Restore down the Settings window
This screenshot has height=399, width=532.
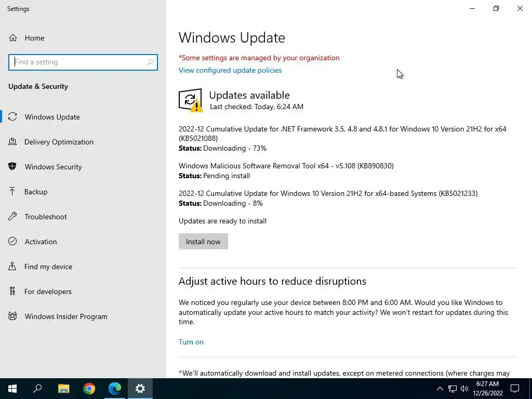(x=496, y=8)
